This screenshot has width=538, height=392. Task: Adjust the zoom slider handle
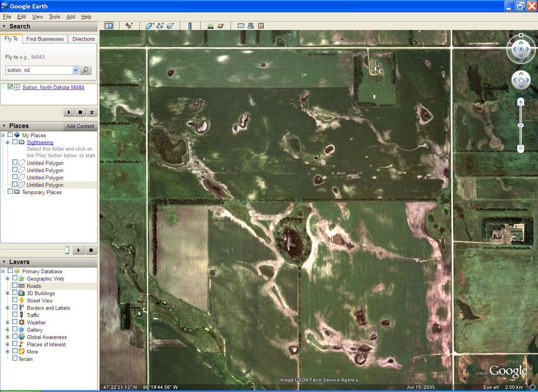coord(521,125)
